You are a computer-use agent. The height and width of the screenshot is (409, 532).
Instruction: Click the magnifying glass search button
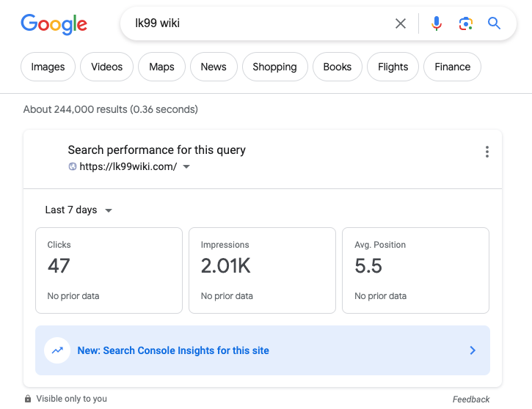coord(495,23)
